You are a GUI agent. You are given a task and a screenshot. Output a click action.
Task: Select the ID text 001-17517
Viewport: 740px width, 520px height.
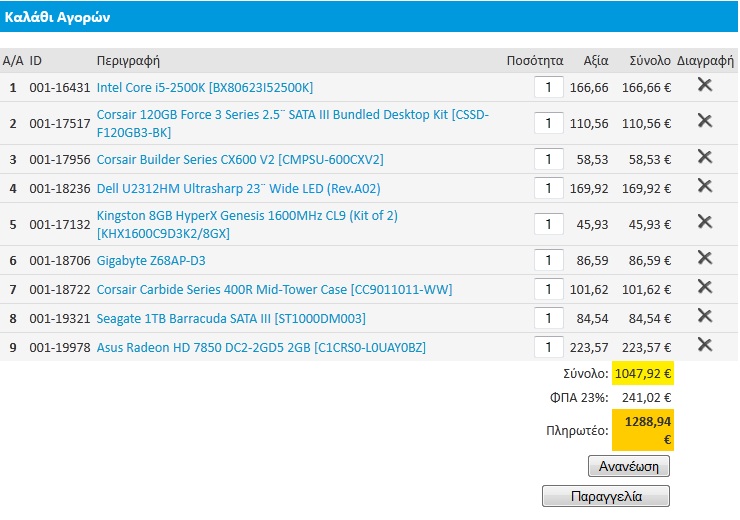pos(59,124)
